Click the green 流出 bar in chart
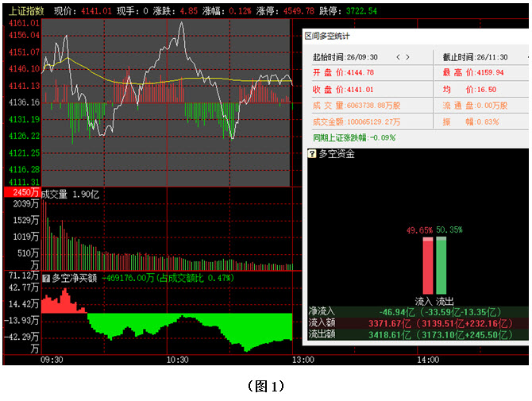The width and height of the screenshot is (532, 401). pyautogui.click(x=441, y=267)
